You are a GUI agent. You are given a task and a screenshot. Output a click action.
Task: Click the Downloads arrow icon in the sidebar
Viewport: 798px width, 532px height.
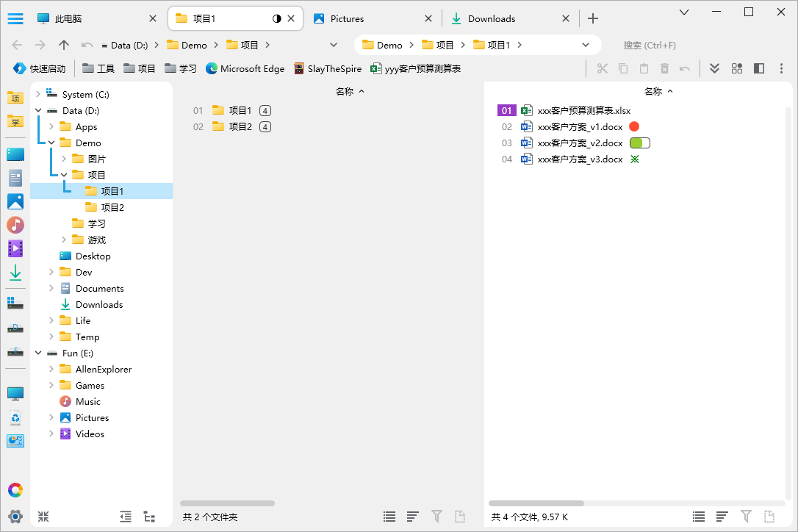(15, 273)
